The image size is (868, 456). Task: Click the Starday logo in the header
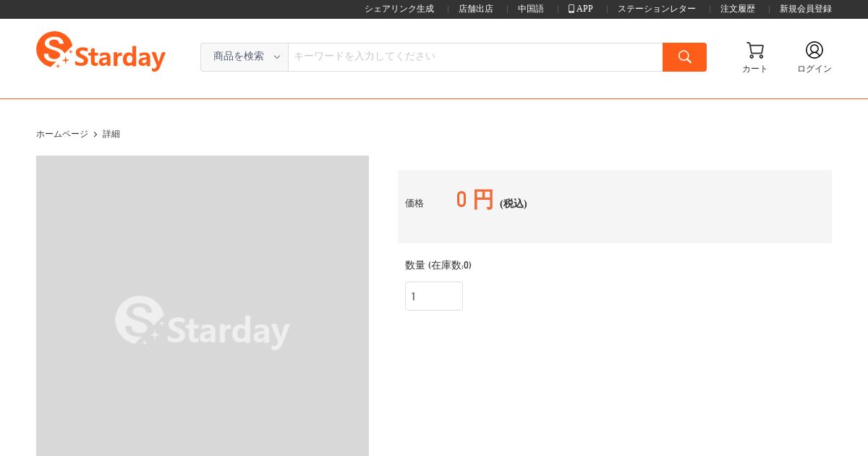click(101, 51)
